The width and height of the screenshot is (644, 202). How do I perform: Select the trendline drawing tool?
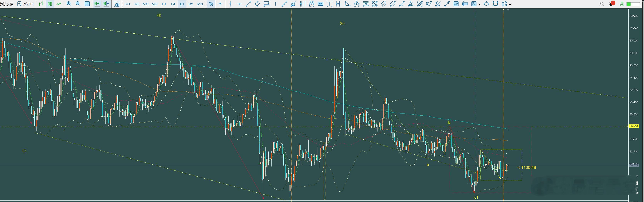click(x=248, y=4)
